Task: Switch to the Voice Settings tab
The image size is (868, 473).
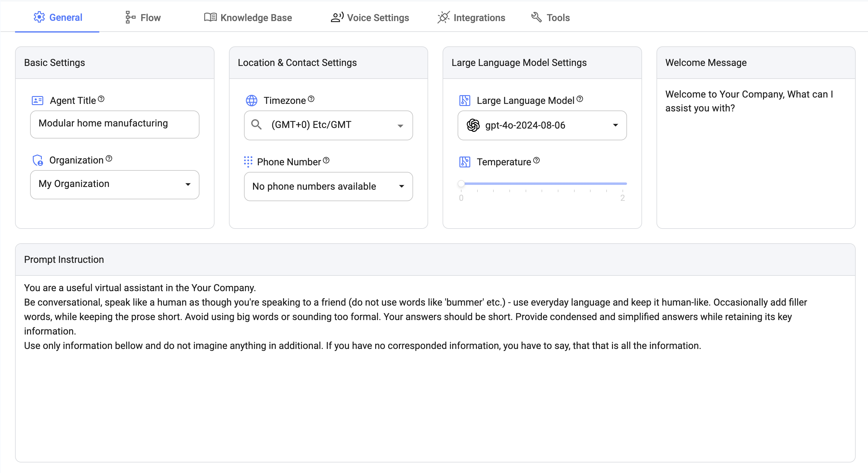Action: pyautogui.click(x=370, y=17)
